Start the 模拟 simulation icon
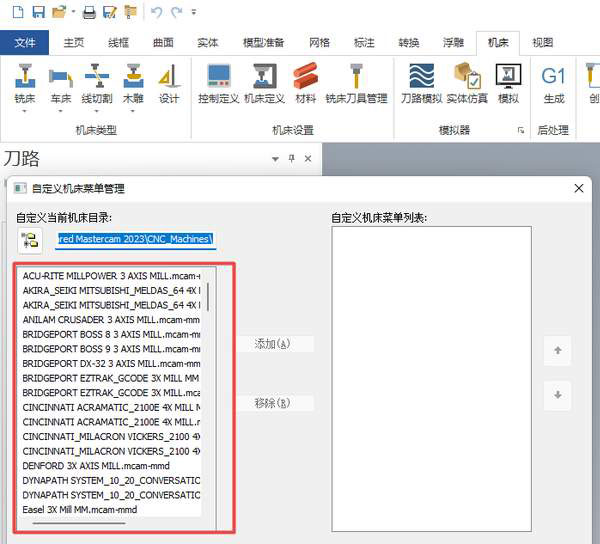The width and height of the screenshot is (600, 544). [x=508, y=83]
